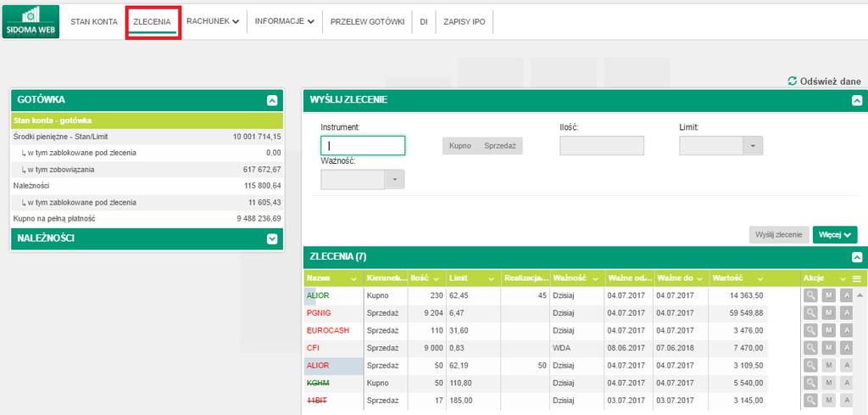Click M (modify) for ALIOR Kupno order
Screen dimensions: 868x415
tap(829, 296)
